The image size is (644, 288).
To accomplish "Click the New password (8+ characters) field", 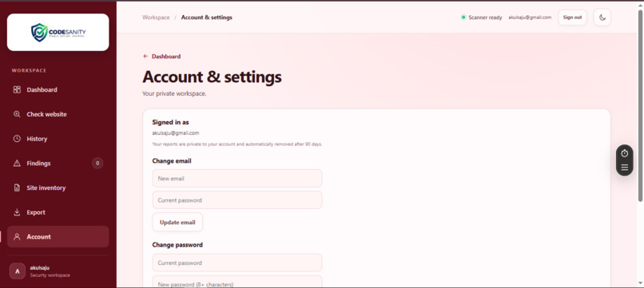I will (x=237, y=282).
